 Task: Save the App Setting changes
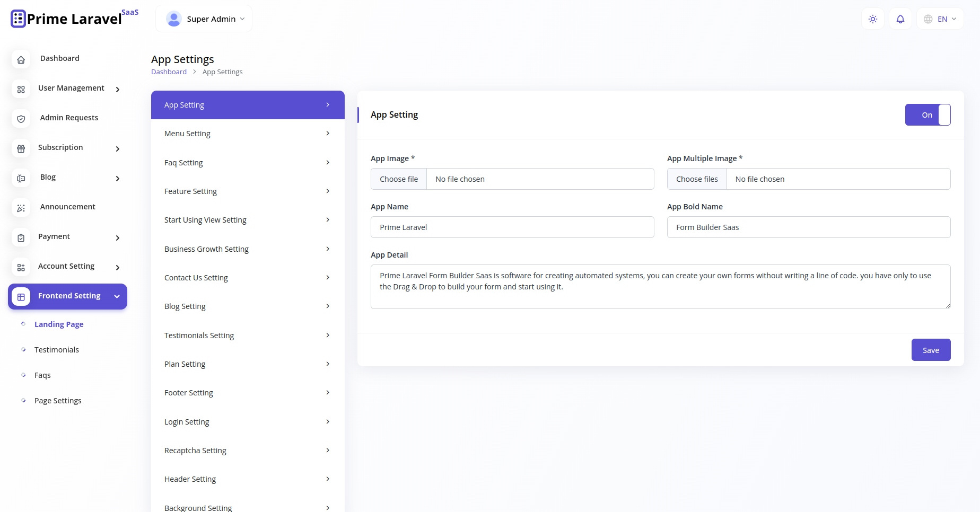click(931, 350)
